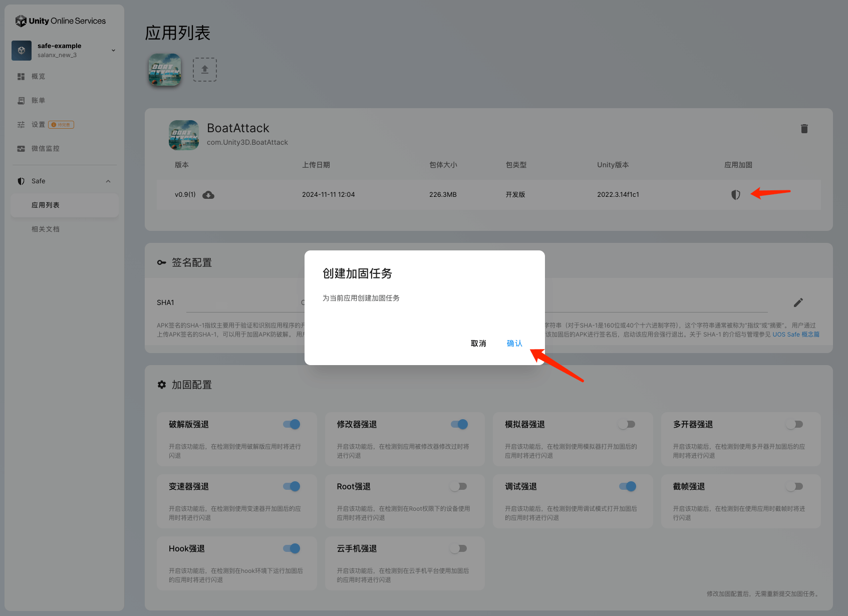
Task: Open 相关文档 related docs item
Action: [46, 229]
